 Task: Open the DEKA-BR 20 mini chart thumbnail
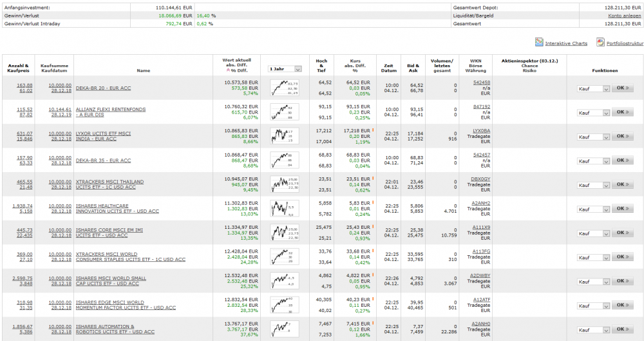coord(285,88)
